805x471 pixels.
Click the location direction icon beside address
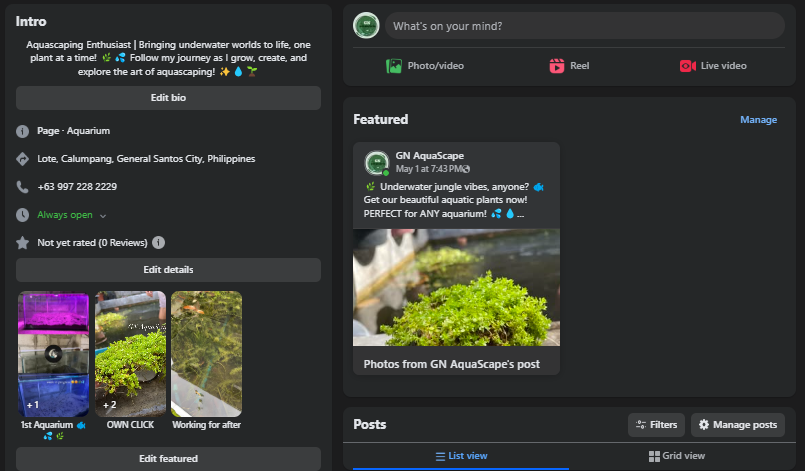pos(23,159)
